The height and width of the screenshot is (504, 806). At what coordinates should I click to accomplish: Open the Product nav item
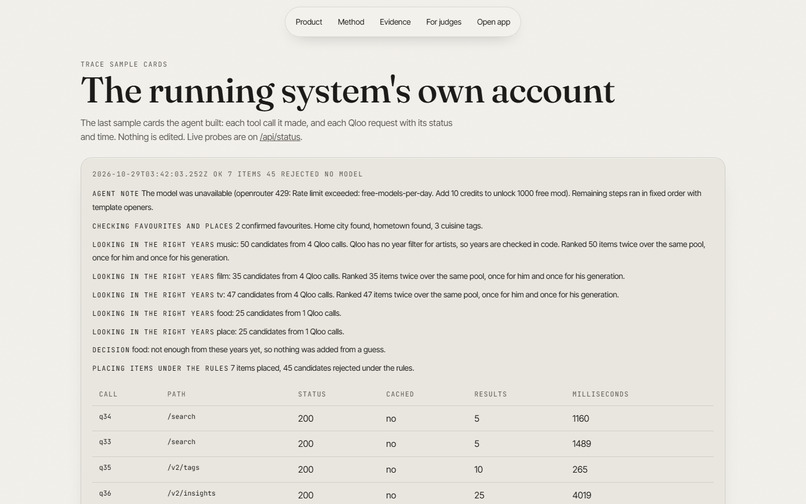[x=308, y=22]
